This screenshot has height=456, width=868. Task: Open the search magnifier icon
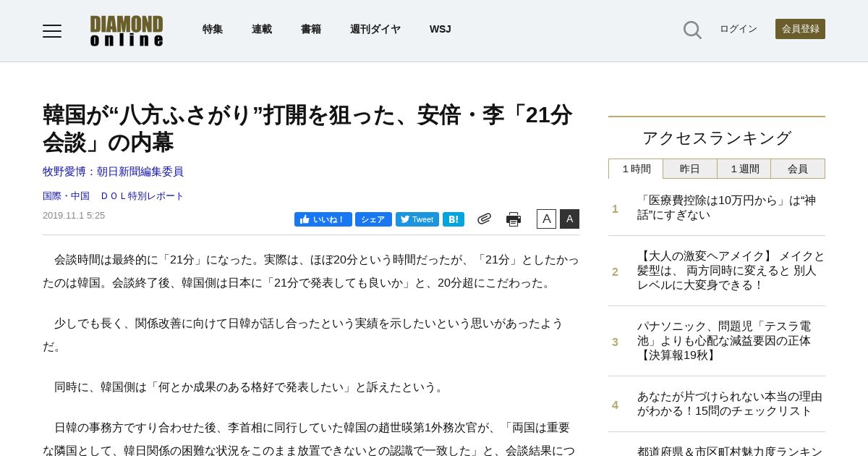(x=692, y=30)
